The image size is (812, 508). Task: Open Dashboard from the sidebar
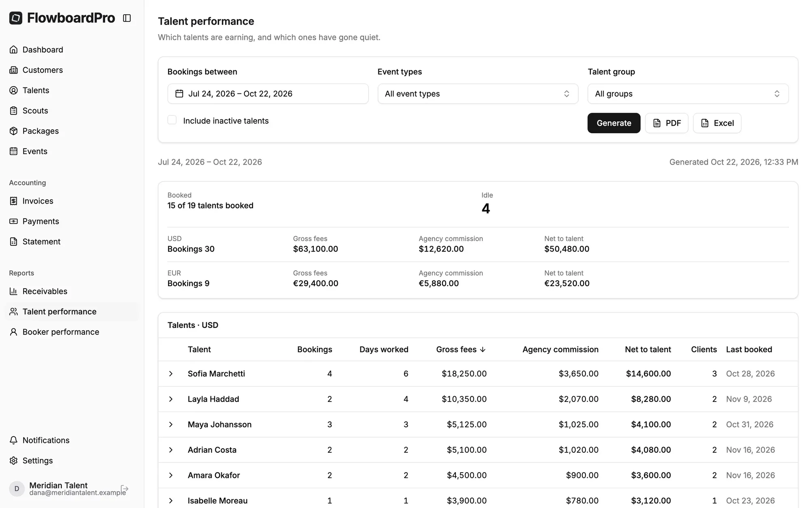coord(72,50)
